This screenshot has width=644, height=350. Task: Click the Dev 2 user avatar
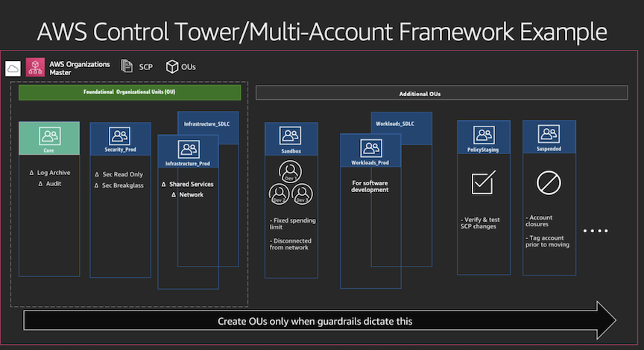click(x=280, y=194)
